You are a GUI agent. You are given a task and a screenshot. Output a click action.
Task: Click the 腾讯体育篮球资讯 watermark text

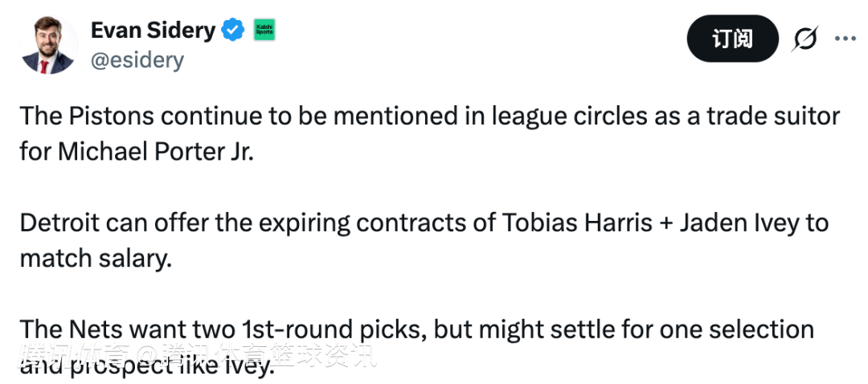click(269, 356)
